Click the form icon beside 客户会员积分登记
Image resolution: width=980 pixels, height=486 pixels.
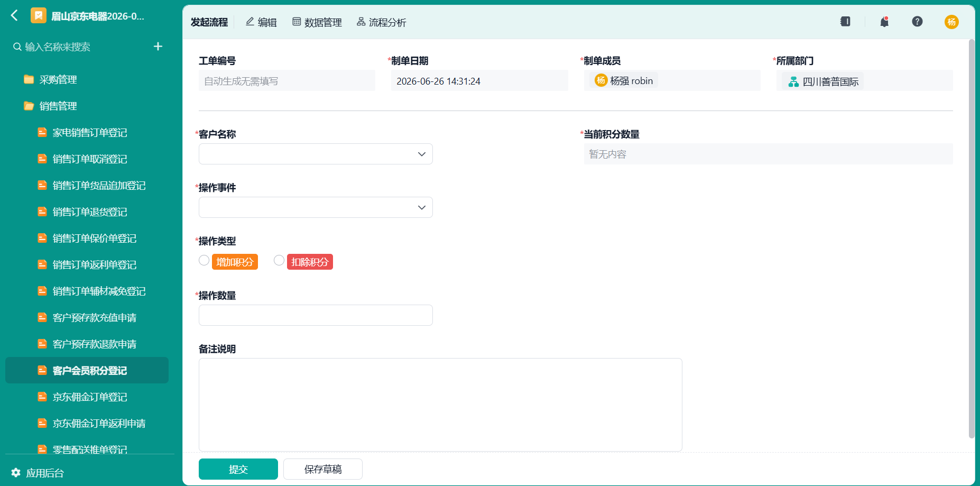coord(42,370)
